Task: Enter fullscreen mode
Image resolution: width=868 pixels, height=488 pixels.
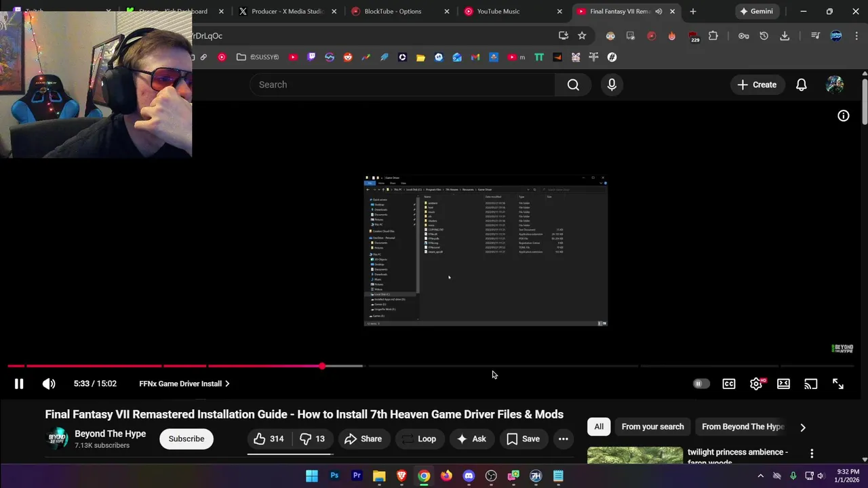Action: [838, 384]
